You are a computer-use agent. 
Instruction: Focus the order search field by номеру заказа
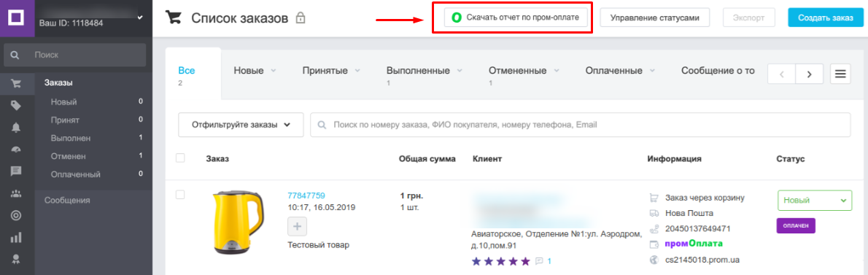tap(580, 125)
